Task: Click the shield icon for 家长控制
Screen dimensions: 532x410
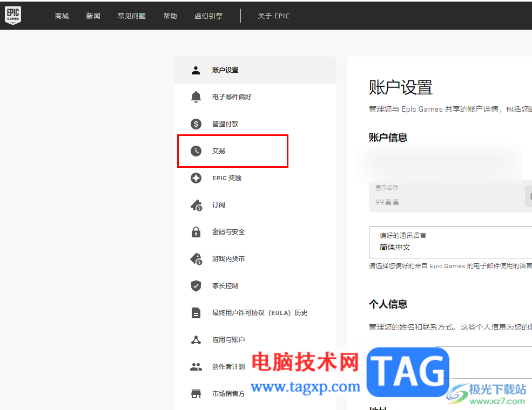Action: (196, 285)
